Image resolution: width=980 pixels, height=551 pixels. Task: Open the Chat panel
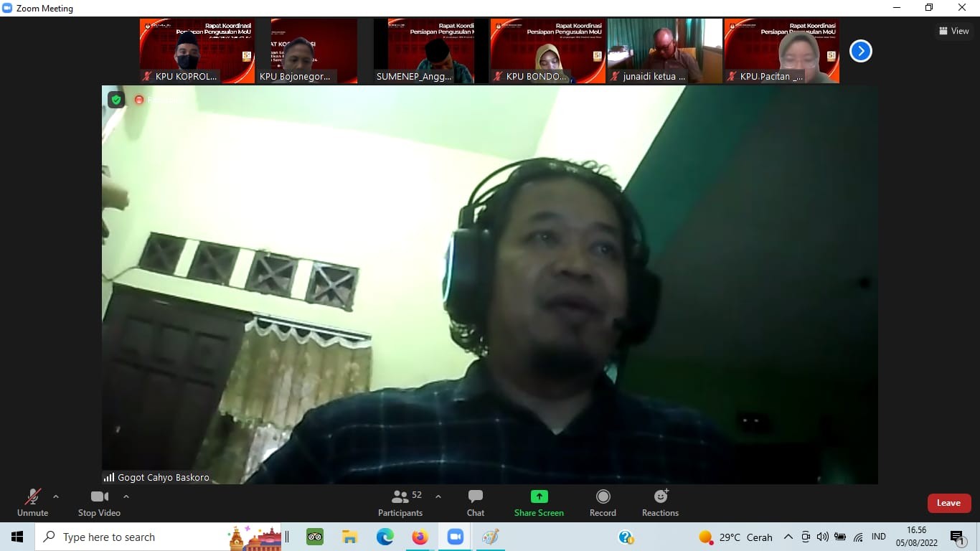click(475, 503)
